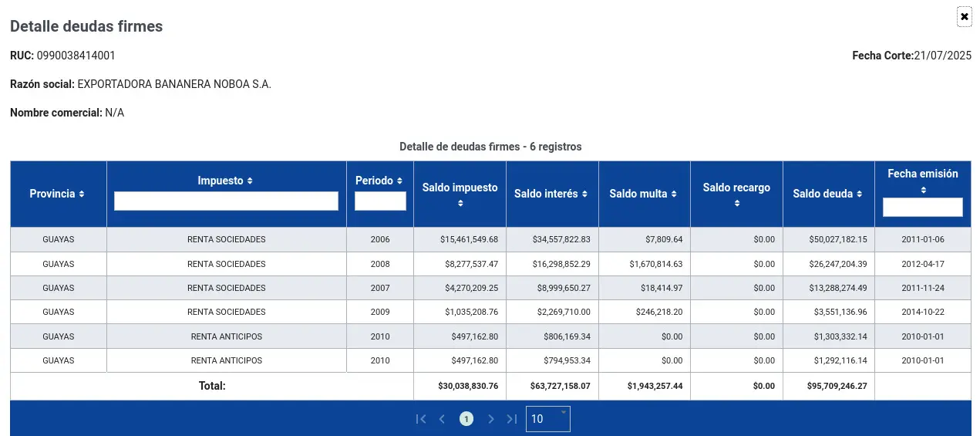Click saldo deuda $13,288,274.49 cell
Viewport: 980px width, 436px height.
(829, 288)
